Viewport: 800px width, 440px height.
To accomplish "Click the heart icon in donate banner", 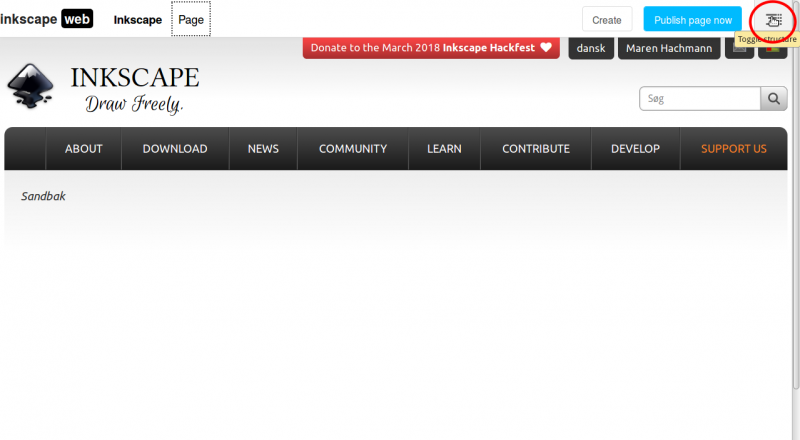I will (x=546, y=47).
